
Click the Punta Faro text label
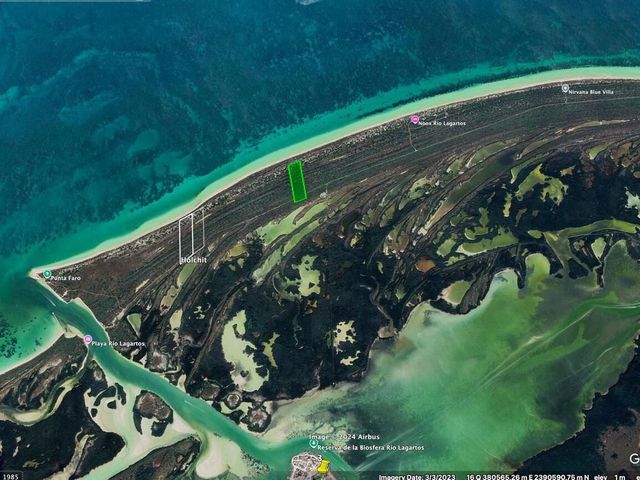point(66,278)
